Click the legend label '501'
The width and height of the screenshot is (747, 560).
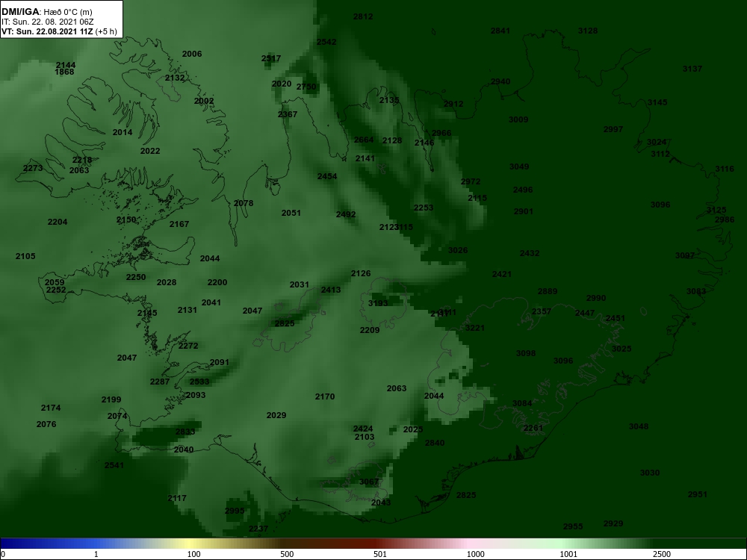pos(380,554)
